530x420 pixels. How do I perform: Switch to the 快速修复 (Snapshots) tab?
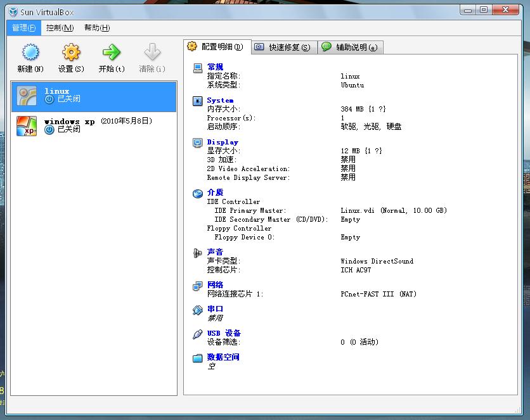[285, 48]
